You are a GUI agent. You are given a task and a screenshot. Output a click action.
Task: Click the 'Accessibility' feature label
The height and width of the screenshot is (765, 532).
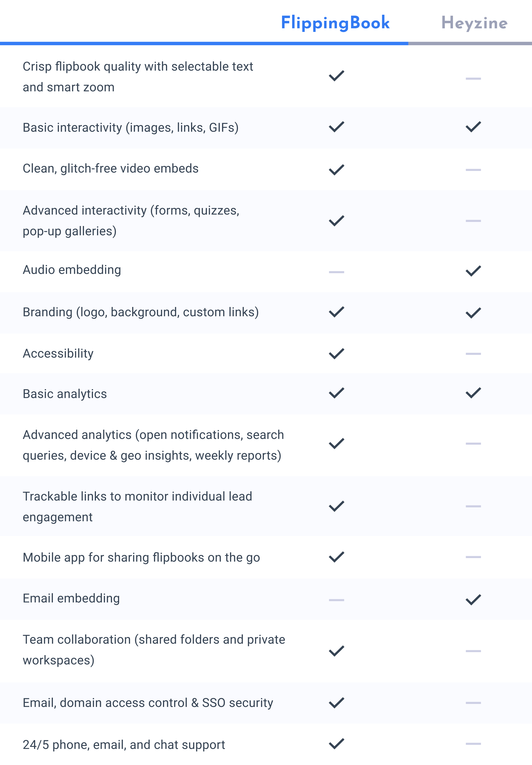58,354
